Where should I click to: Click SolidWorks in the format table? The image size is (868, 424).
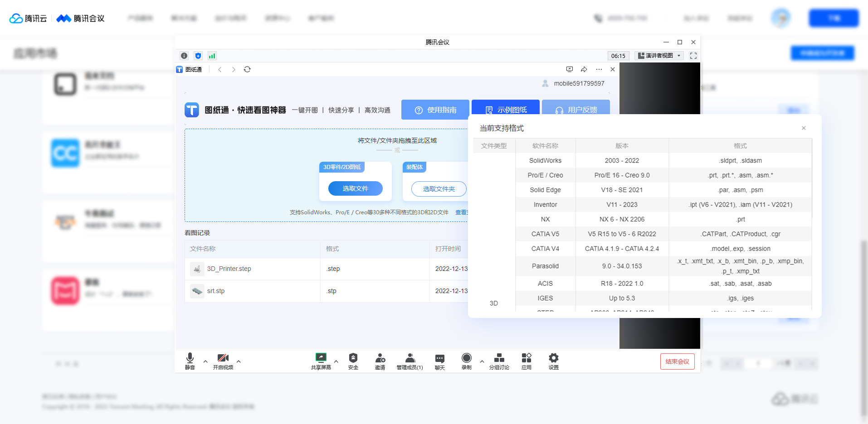coord(545,160)
